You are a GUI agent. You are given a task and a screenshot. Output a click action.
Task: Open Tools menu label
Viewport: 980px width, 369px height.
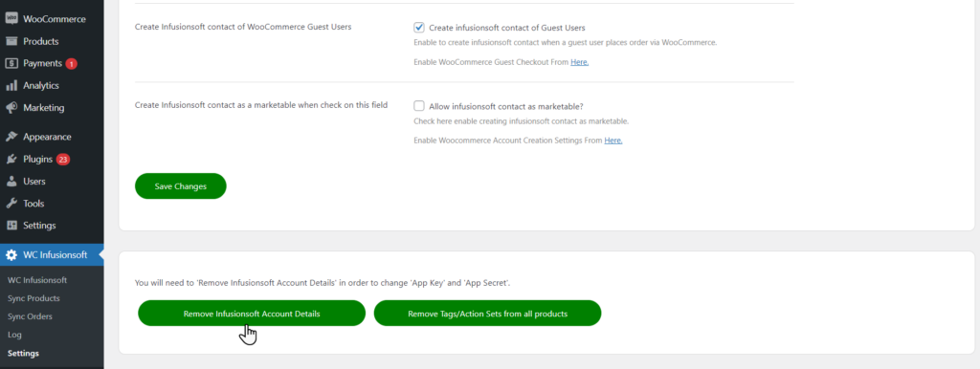point(33,204)
